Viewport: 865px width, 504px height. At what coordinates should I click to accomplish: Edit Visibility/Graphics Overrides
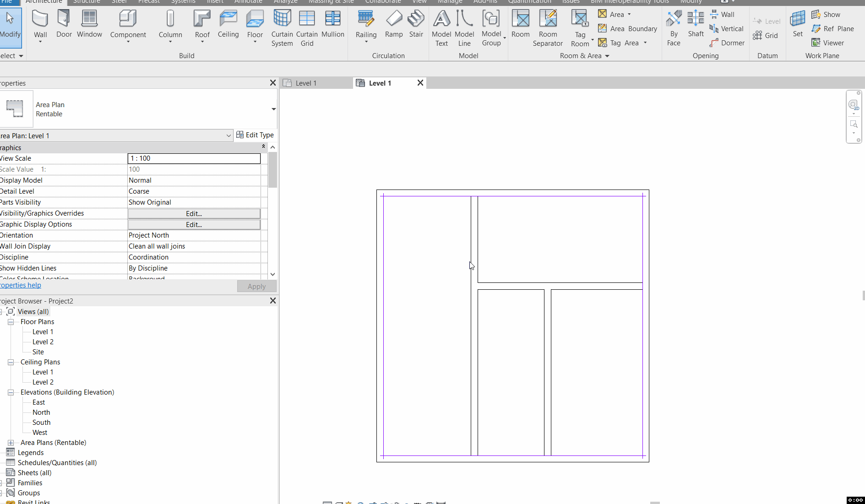(193, 213)
